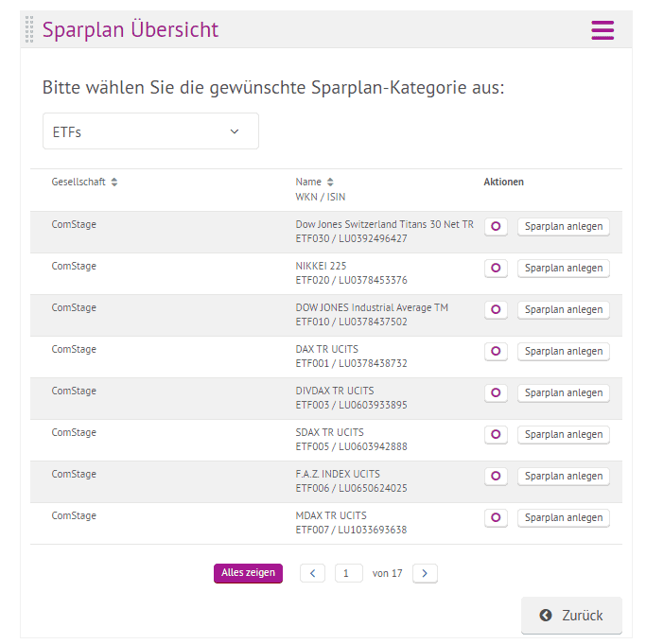The height and width of the screenshot is (644, 646).
Task: Grab the drag handle beside Sparplan Übersicht
Action: pos(29,29)
